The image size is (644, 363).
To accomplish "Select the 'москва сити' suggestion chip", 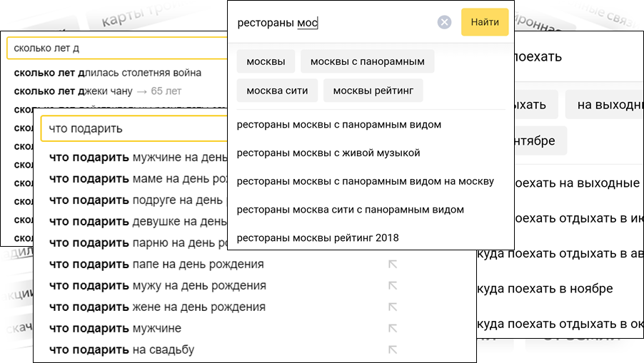I will coord(277,91).
